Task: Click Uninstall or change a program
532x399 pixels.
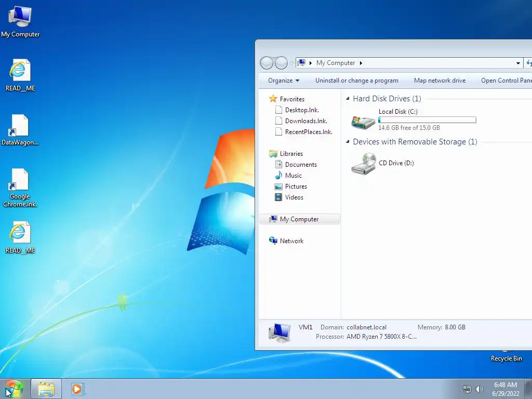Action: (356, 81)
